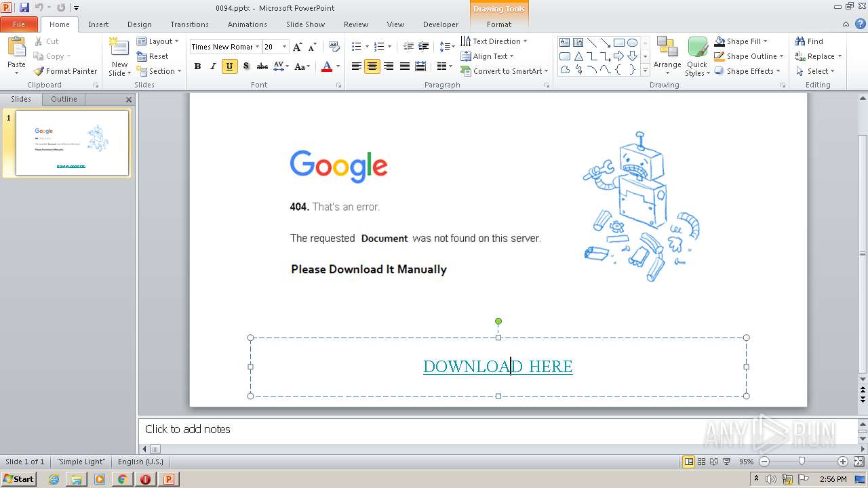868x488 pixels.
Task: Open Opera from taskbar
Action: click(145, 479)
